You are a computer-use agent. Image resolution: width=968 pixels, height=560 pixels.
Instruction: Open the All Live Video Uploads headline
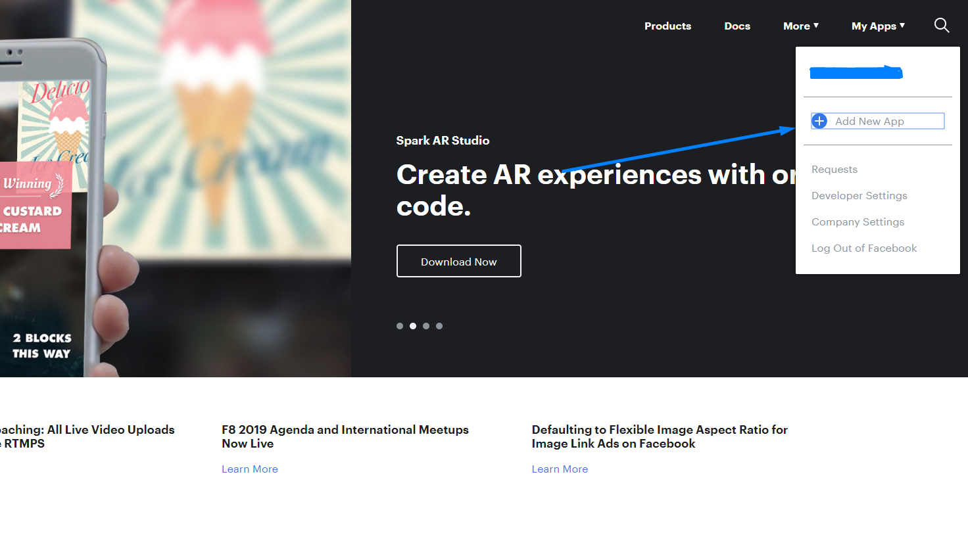point(87,436)
